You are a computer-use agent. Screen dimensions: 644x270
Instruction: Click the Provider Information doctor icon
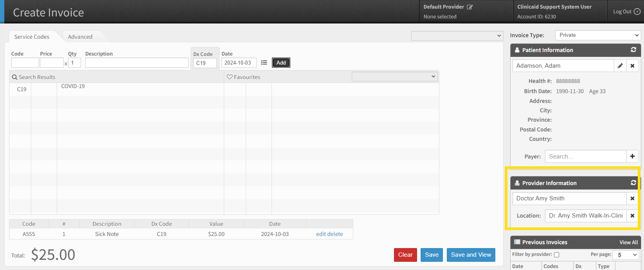click(x=517, y=183)
